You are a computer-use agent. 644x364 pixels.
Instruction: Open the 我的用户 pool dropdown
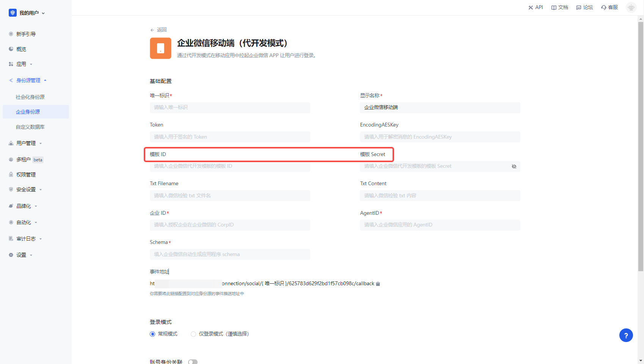(x=27, y=13)
